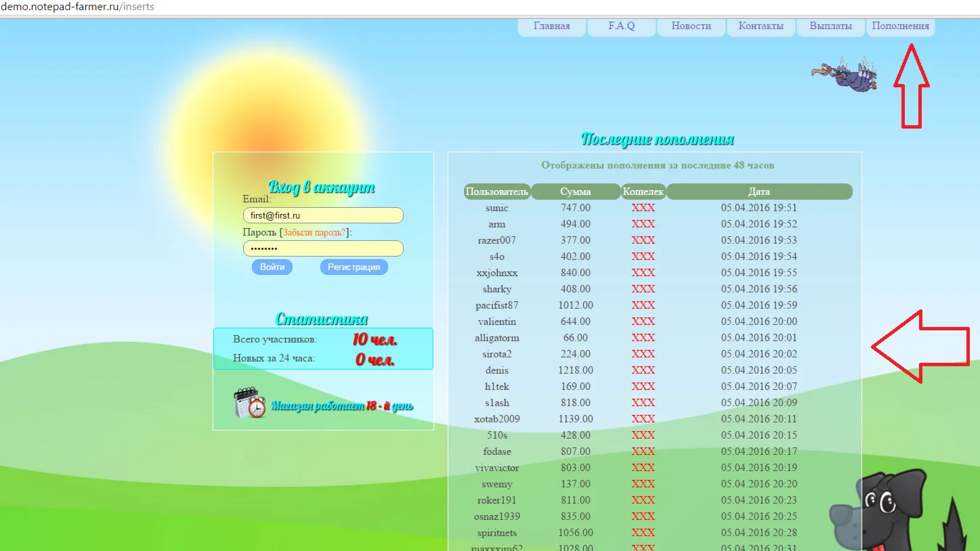Select the 1218.00 amount value
The height and width of the screenshot is (551, 980).
point(576,370)
